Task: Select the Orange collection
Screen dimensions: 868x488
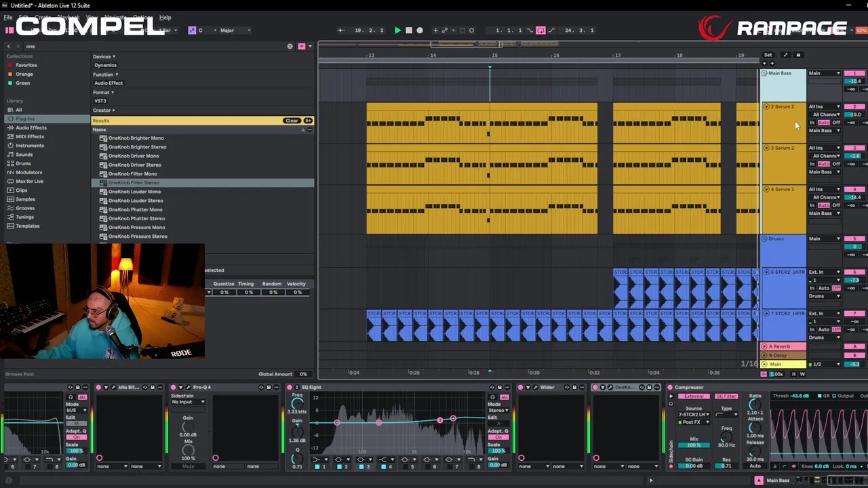Action: coord(24,74)
